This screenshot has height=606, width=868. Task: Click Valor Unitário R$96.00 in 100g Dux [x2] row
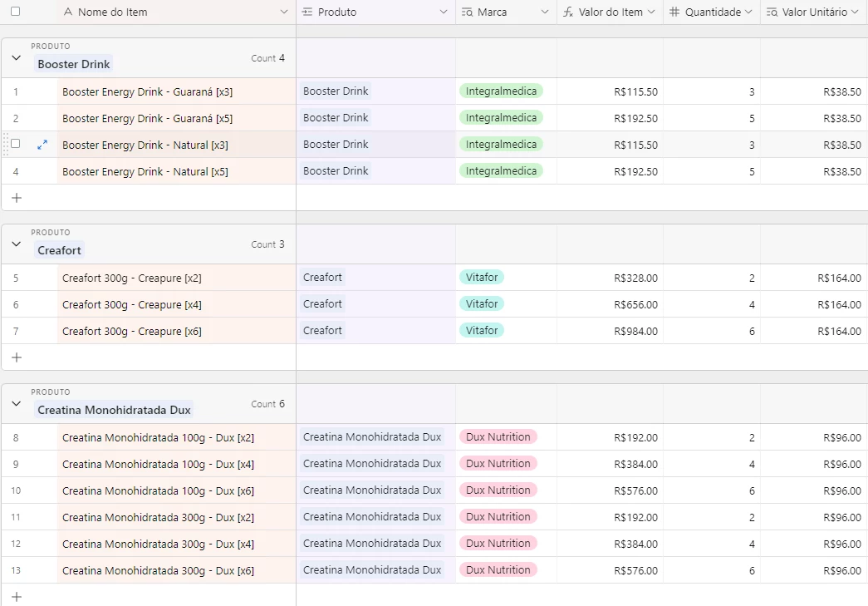814,437
